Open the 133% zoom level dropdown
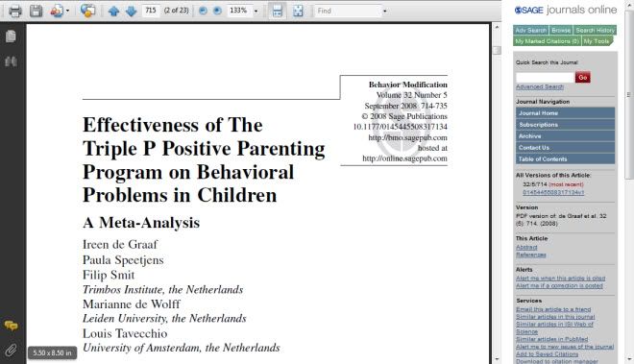 pyautogui.click(x=256, y=11)
